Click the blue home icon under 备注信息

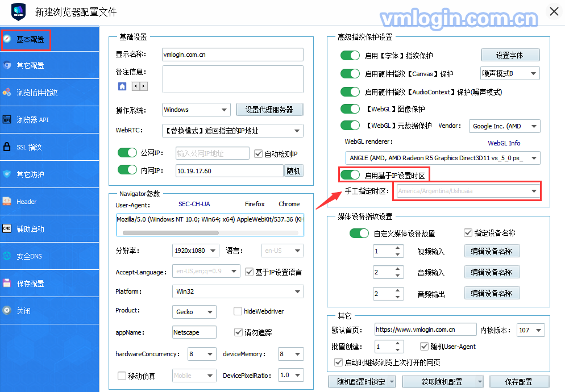pyautogui.click(x=122, y=86)
